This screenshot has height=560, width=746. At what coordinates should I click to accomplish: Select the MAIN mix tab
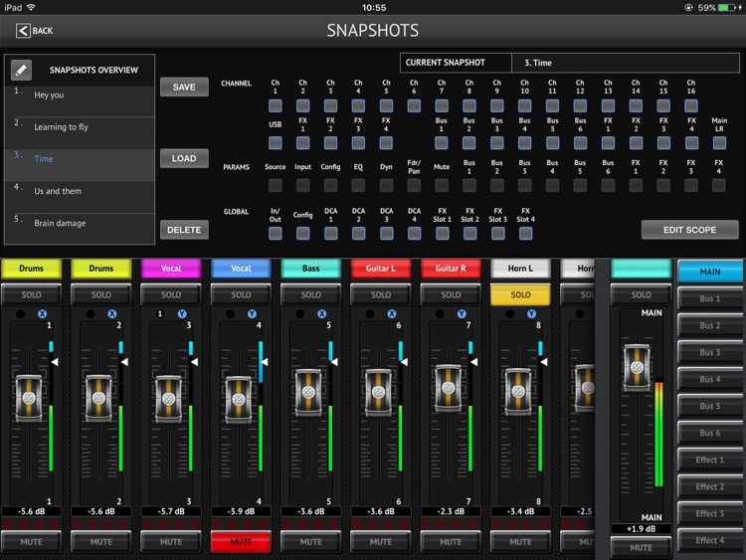click(710, 272)
